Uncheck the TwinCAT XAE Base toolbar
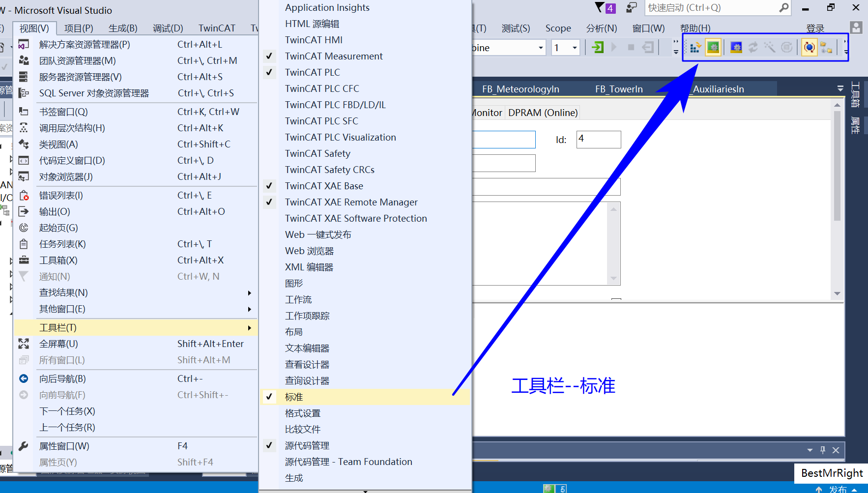 pyautogui.click(x=324, y=186)
